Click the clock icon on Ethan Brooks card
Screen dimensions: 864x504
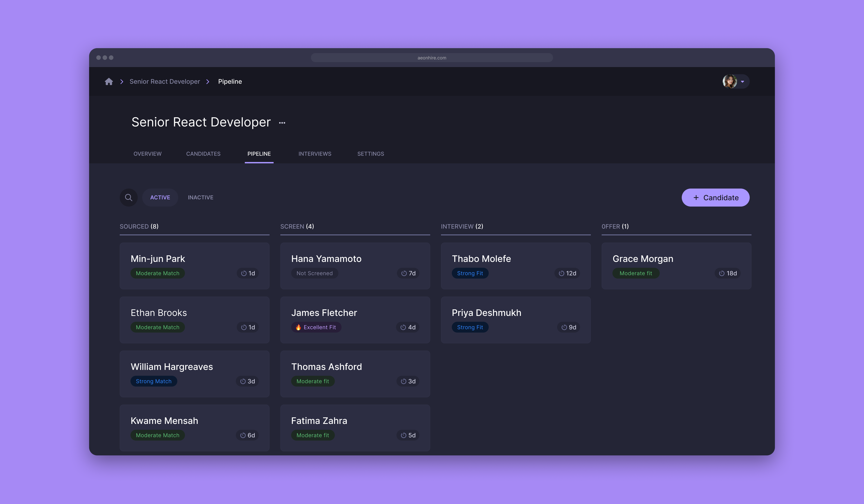coord(244,327)
